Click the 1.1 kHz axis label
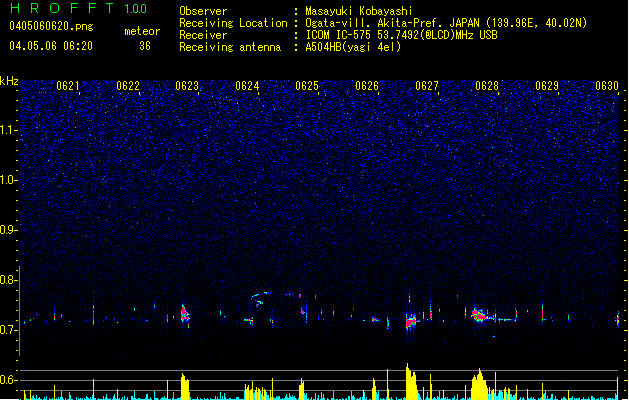The image size is (629, 400). click(x=9, y=130)
